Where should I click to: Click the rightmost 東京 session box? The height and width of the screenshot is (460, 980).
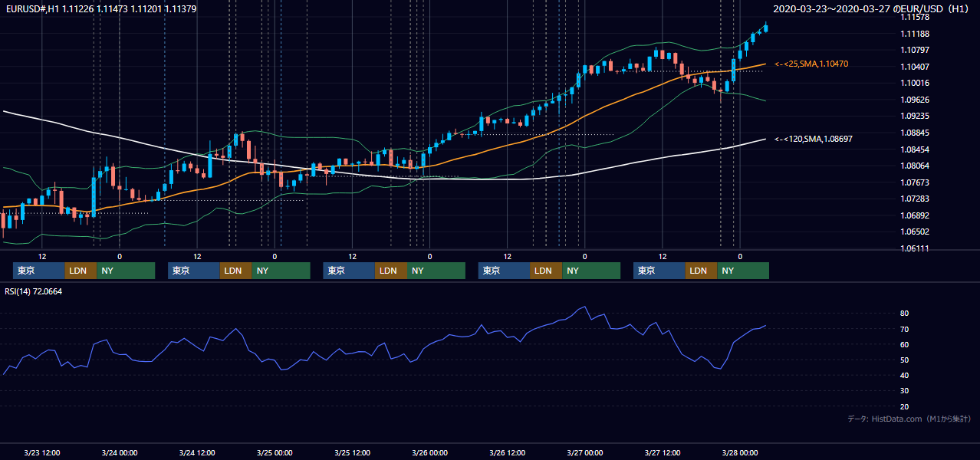(659, 271)
